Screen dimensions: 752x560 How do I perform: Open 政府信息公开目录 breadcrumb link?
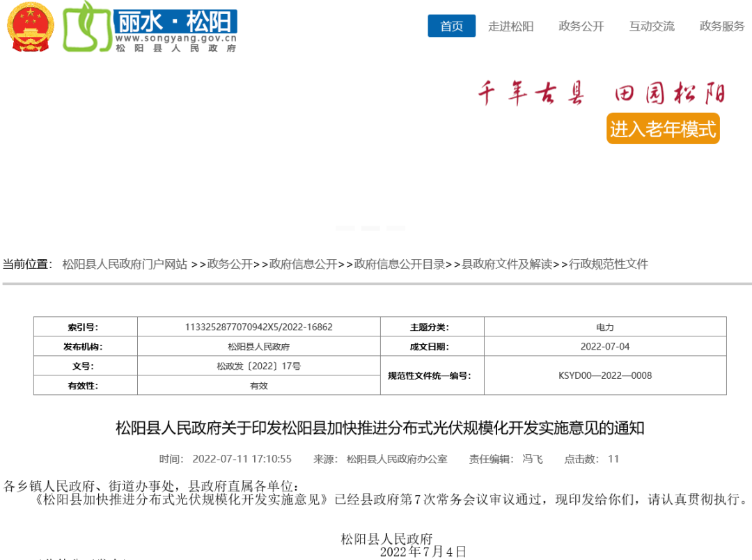[x=399, y=264]
